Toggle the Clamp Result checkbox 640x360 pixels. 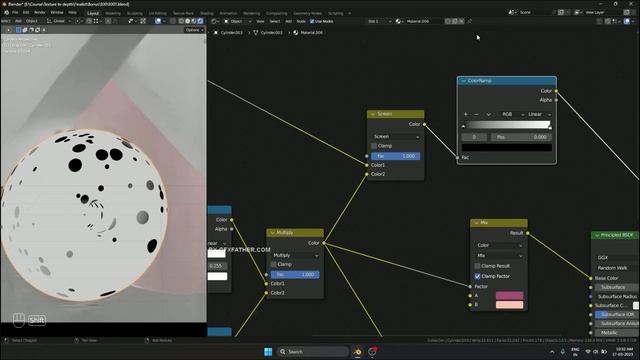(477, 266)
